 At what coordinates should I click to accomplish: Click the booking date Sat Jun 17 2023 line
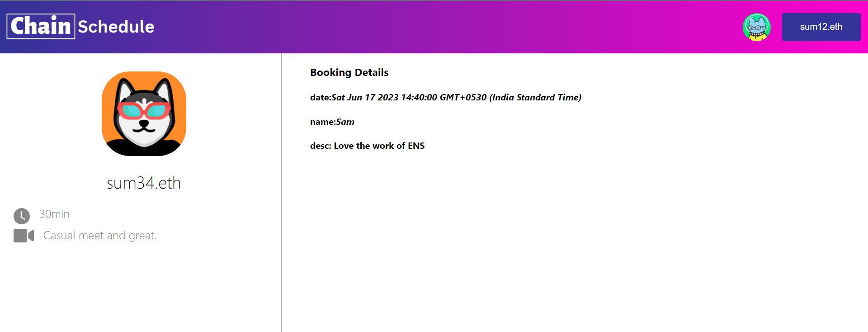[446, 97]
